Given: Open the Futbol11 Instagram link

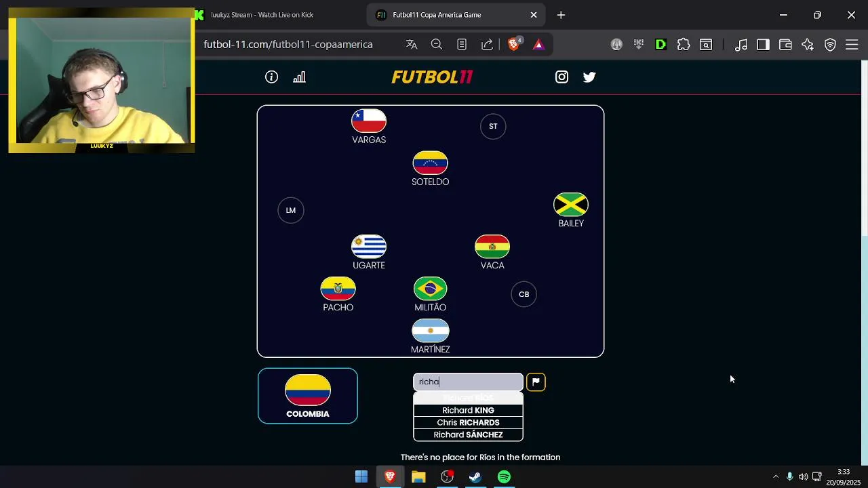Looking at the screenshot, I should click(561, 77).
